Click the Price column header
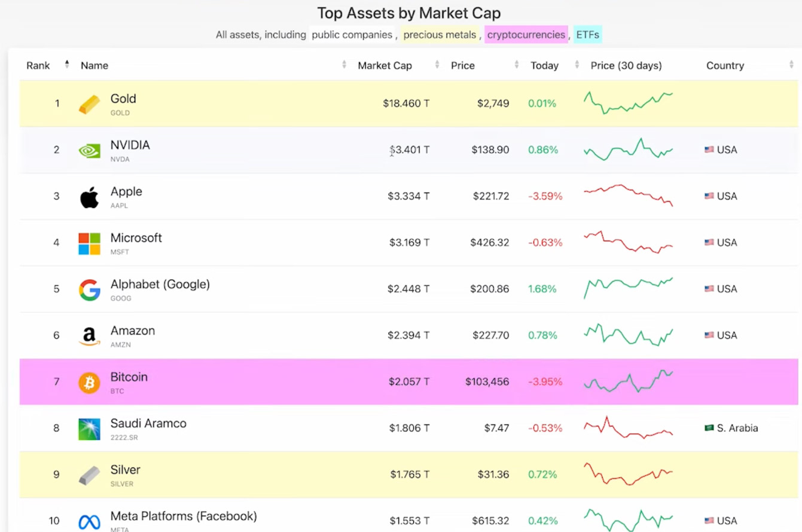The width and height of the screenshot is (802, 532). click(462, 66)
